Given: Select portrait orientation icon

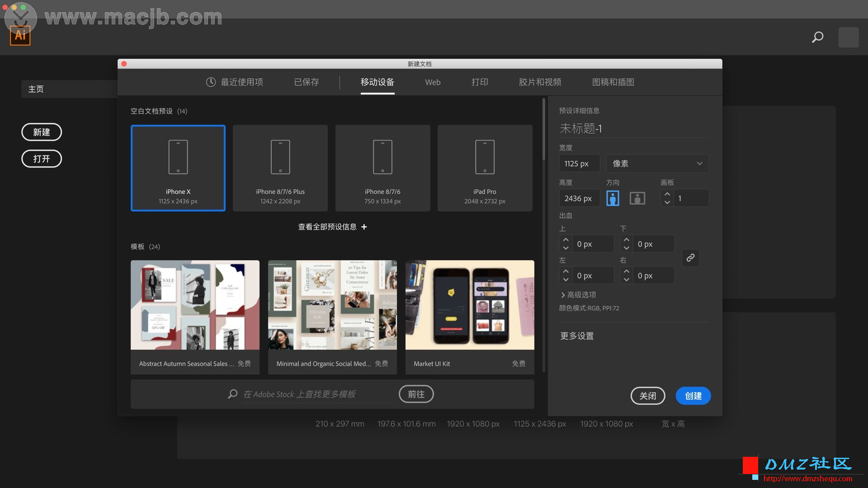Looking at the screenshot, I should pos(613,198).
